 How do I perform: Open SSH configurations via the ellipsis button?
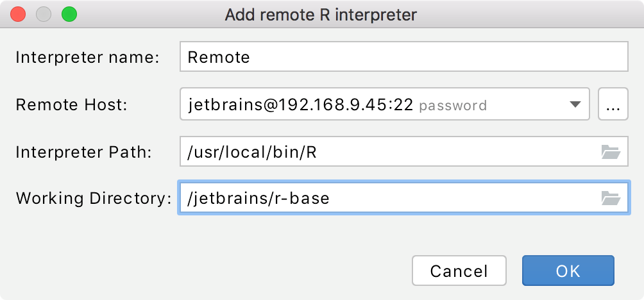pos(613,105)
